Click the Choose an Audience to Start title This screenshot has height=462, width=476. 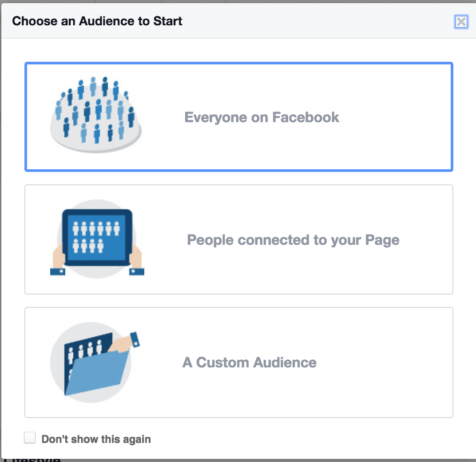point(97,21)
